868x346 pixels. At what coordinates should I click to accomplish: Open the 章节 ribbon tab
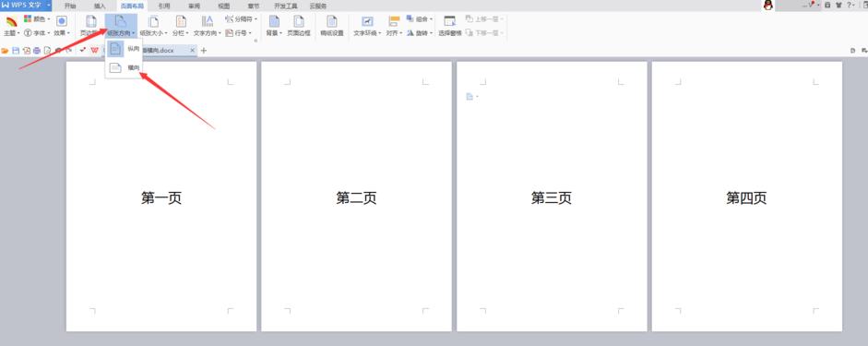tap(254, 6)
